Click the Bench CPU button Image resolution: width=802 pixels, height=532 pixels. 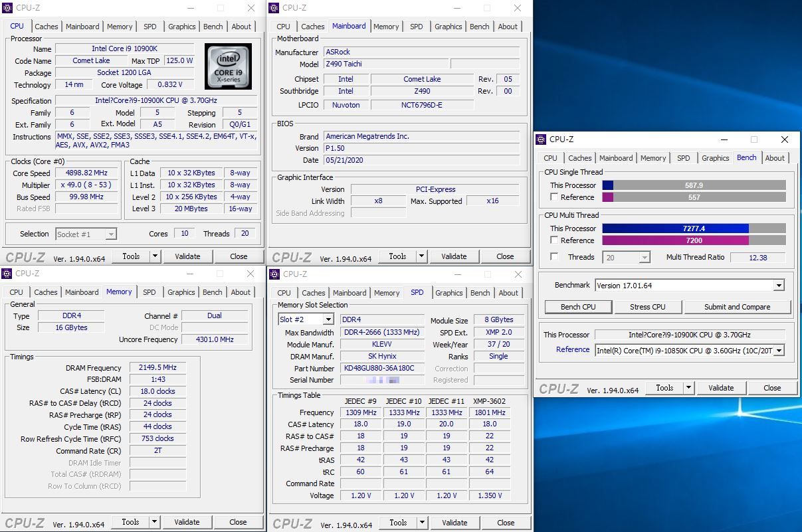pos(578,307)
